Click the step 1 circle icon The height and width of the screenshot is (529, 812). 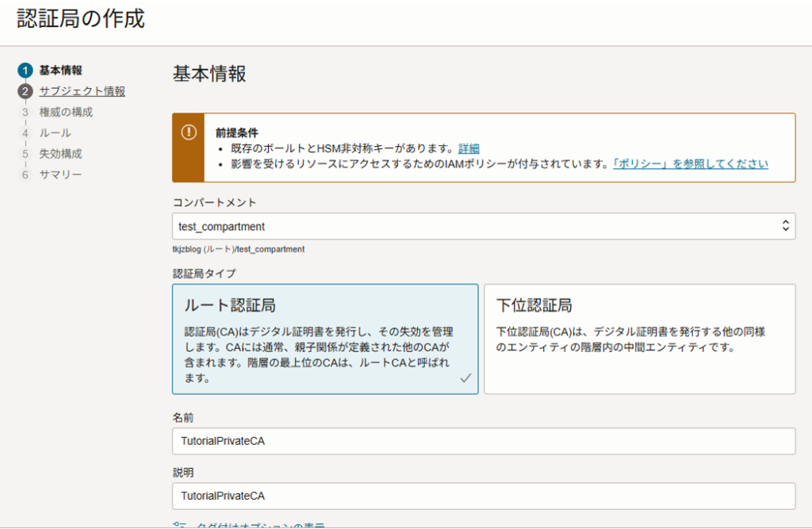(25, 71)
